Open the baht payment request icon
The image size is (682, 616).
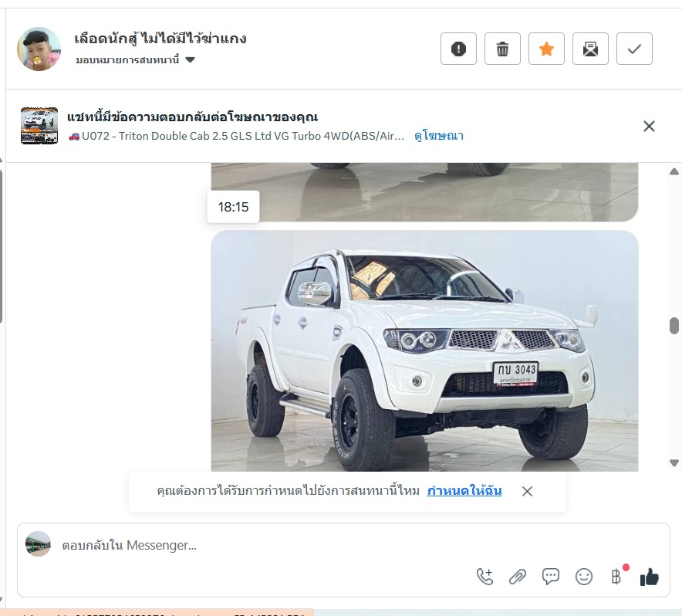pyautogui.click(x=616, y=577)
